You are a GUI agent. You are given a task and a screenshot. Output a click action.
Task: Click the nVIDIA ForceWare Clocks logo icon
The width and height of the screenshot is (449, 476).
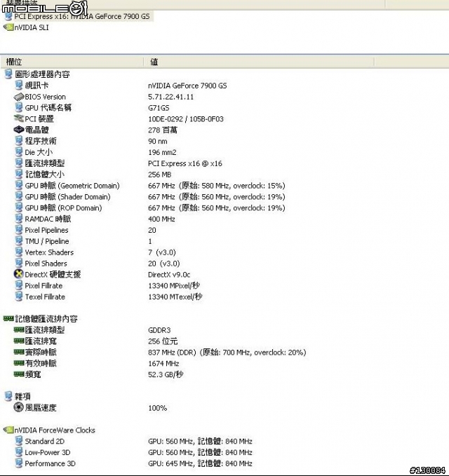point(8,430)
